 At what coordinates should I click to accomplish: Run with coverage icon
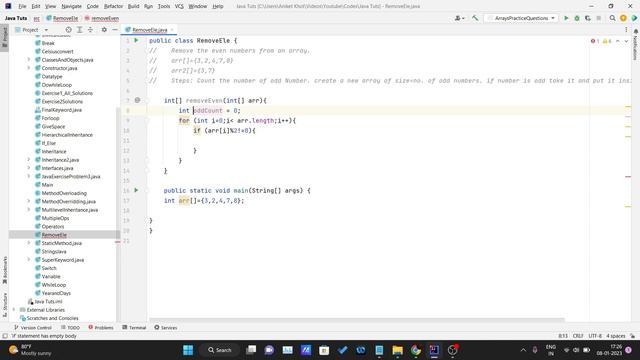point(588,18)
